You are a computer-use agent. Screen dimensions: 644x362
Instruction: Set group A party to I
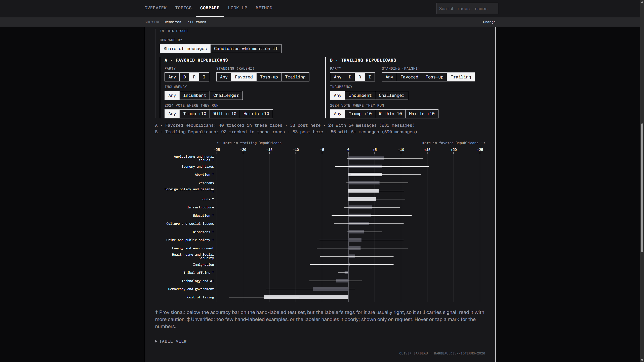[x=204, y=77]
